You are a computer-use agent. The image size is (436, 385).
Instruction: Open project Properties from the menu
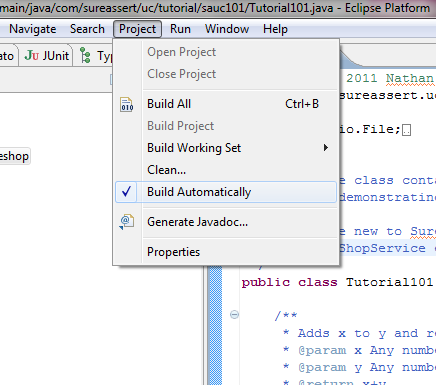pyautogui.click(x=226, y=252)
